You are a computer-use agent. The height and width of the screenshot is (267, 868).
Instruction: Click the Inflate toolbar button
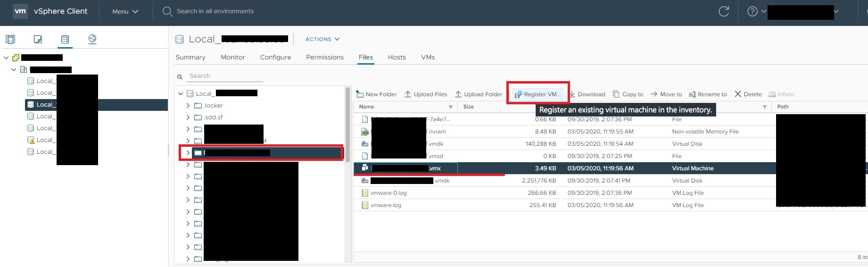point(781,94)
